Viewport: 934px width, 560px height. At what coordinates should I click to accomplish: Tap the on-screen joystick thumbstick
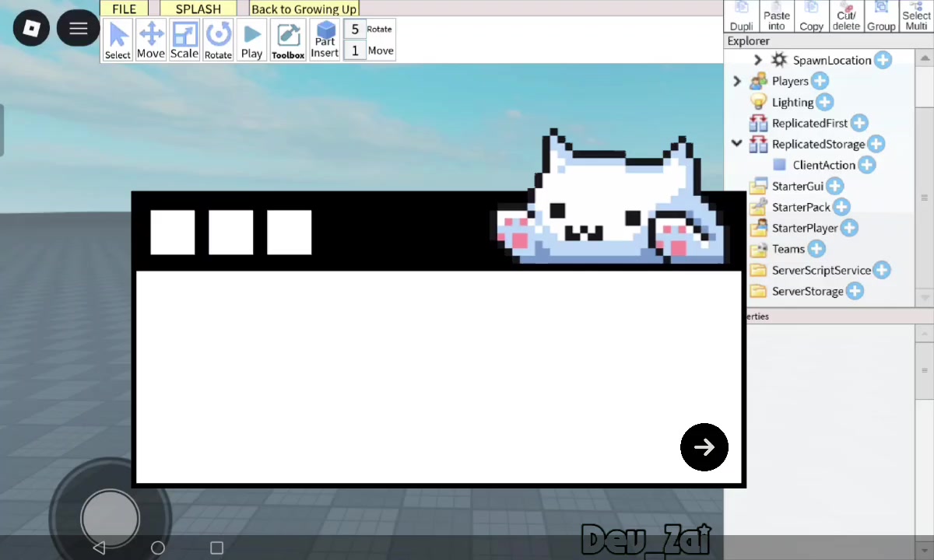pos(110,518)
